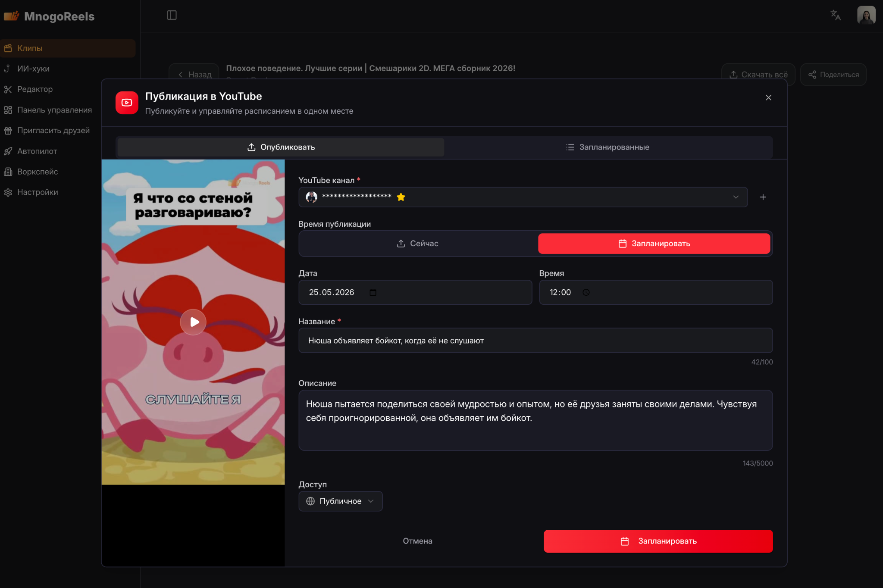Expand the YouTube канал dropdown
883x588 pixels.
[x=523, y=197]
